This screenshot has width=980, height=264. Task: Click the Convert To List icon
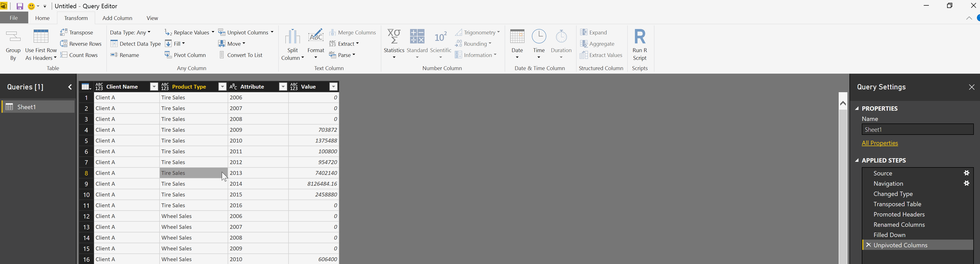pyautogui.click(x=222, y=55)
